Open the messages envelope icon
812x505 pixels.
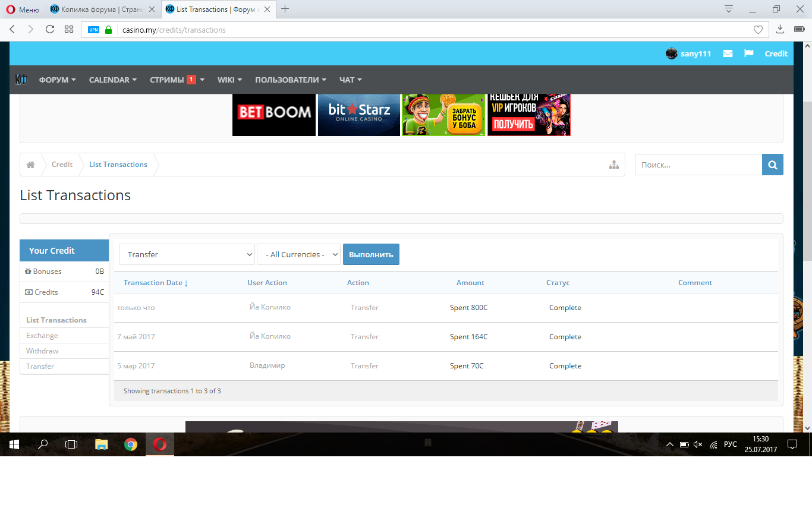click(728, 53)
